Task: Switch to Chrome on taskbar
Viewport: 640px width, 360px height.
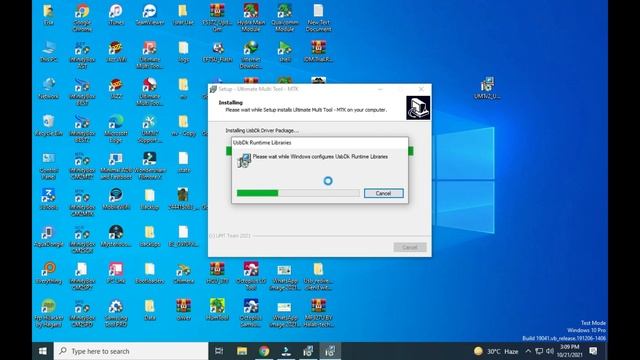Action: click(x=264, y=351)
